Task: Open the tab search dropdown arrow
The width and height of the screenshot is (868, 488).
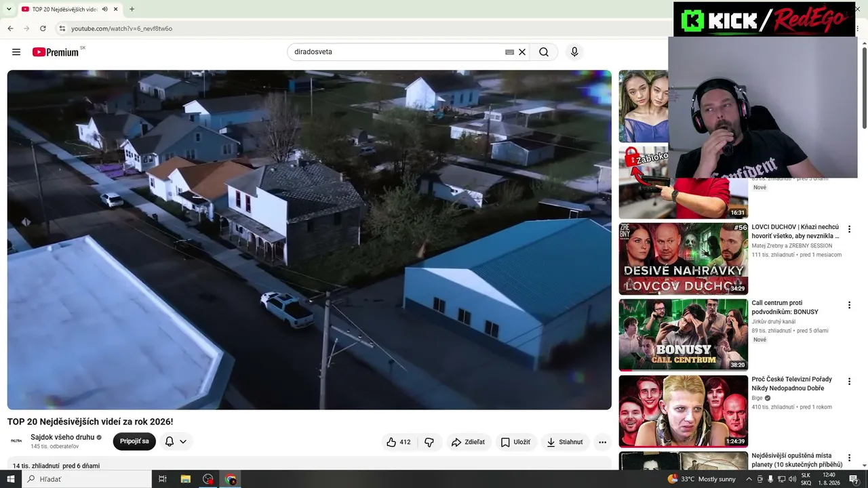Action: [9, 9]
